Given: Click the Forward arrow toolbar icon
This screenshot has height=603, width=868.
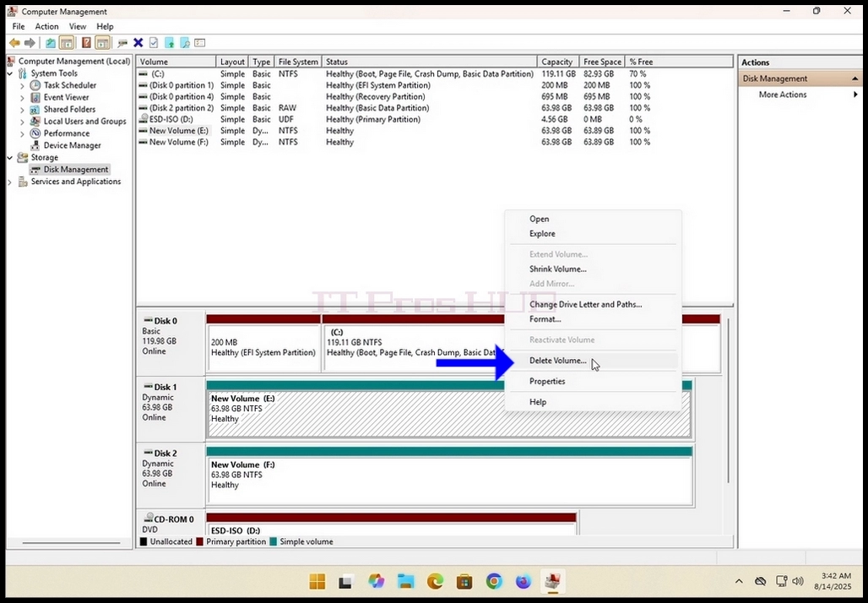Looking at the screenshot, I should point(30,42).
